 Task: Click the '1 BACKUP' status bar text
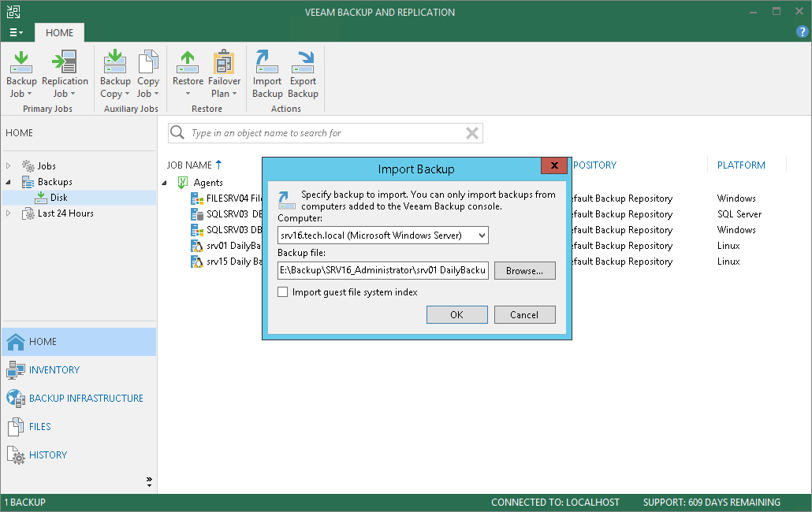[x=25, y=503]
